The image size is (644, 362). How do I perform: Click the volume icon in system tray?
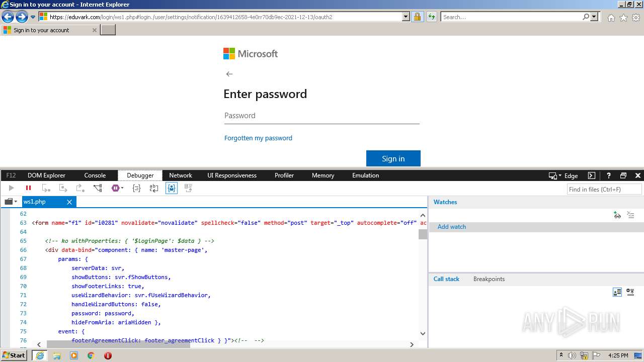point(572,355)
